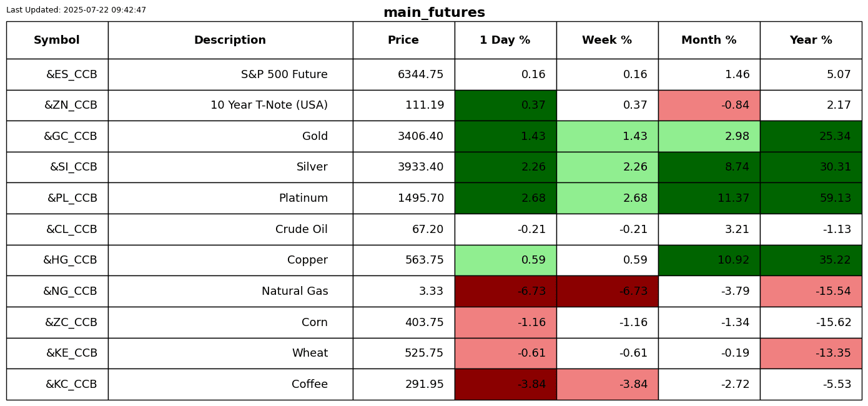Click the Description column header
The height and width of the screenshot is (406, 868).
(x=230, y=41)
